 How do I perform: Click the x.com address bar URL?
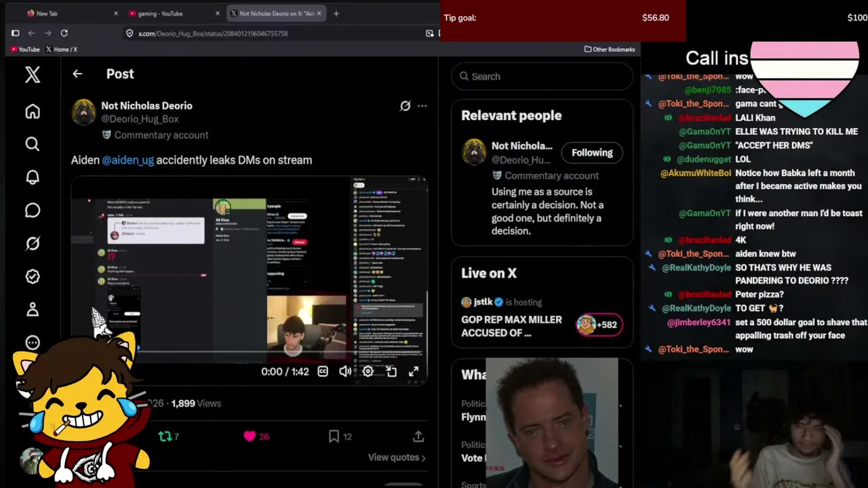click(213, 33)
